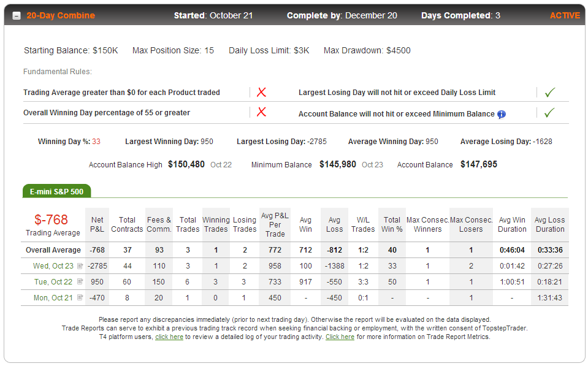Click the Minimum Balance info icon
The height and width of the screenshot is (366, 588).
[502, 115]
